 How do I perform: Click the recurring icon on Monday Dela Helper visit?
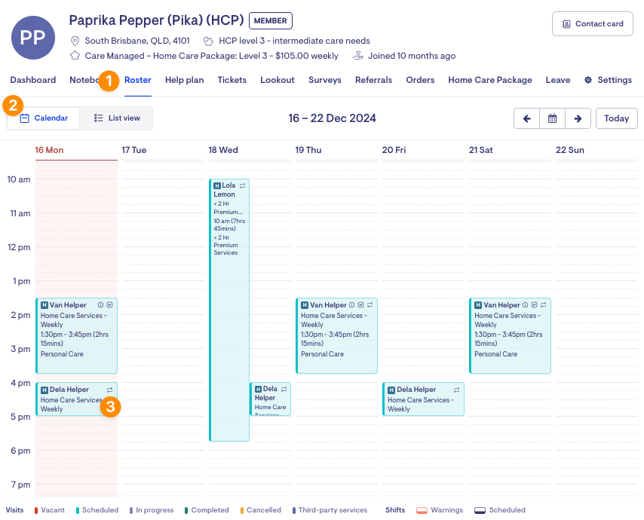(110, 390)
